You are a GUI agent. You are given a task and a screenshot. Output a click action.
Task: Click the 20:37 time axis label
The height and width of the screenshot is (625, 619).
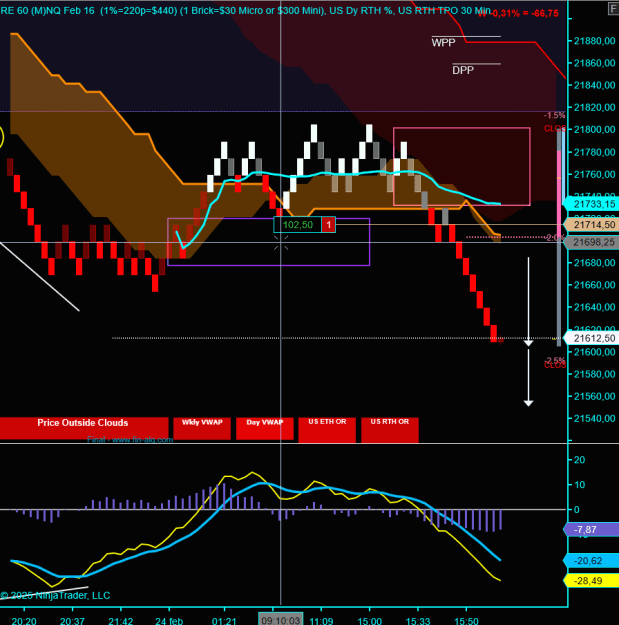pyautogui.click(x=72, y=621)
